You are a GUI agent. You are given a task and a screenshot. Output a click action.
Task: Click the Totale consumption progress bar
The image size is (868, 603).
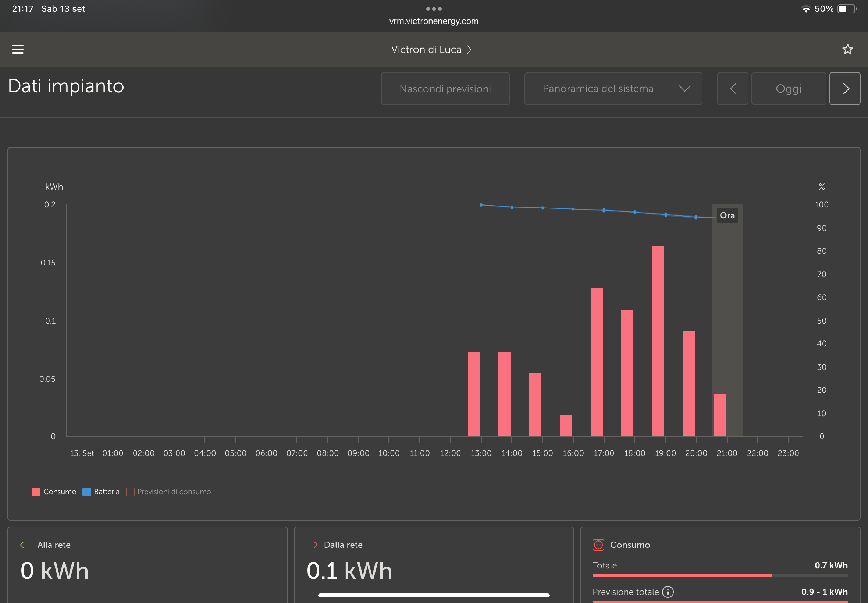tap(719, 575)
